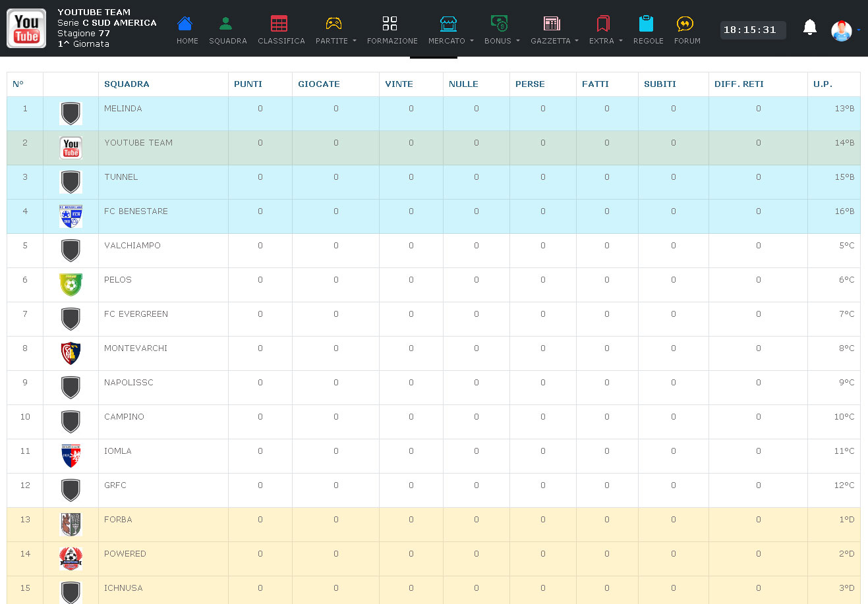The height and width of the screenshot is (604, 868).
Task: Expand the Partite dropdown menu
Action: tap(355, 41)
